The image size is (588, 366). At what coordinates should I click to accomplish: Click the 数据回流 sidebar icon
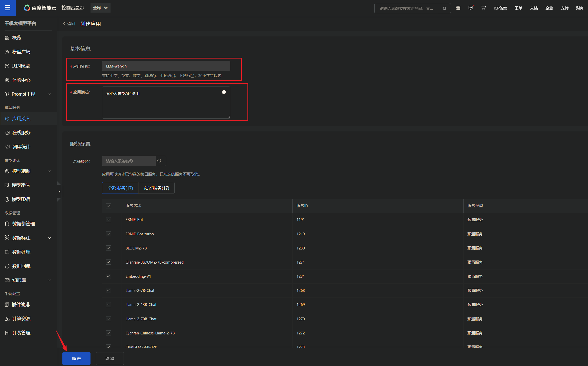[x=7, y=266]
